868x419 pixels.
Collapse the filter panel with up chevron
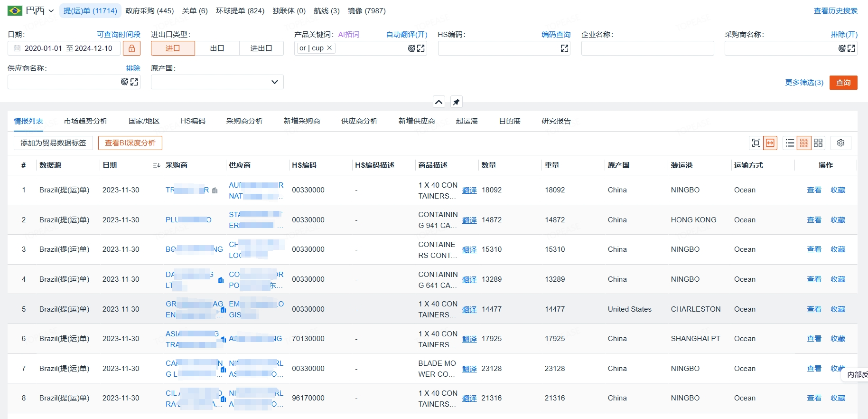[x=439, y=102]
